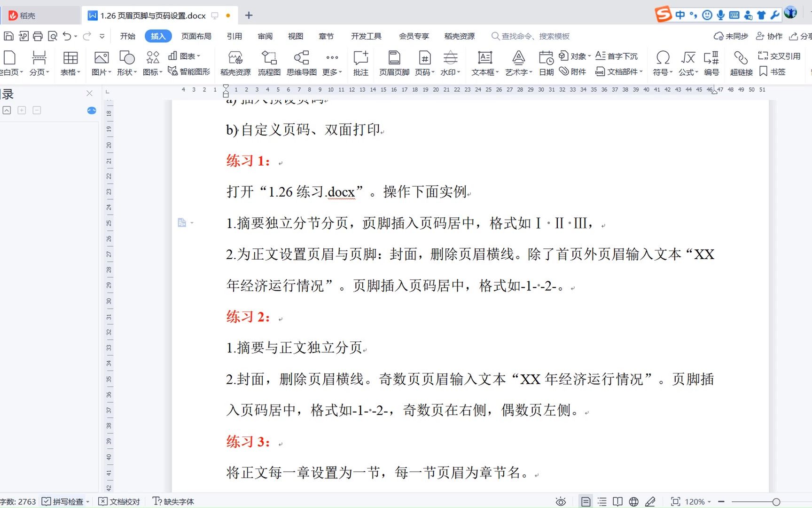The height and width of the screenshot is (508, 812).
Task: Switch to the 审阅 ribbon tab
Action: [x=265, y=36]
